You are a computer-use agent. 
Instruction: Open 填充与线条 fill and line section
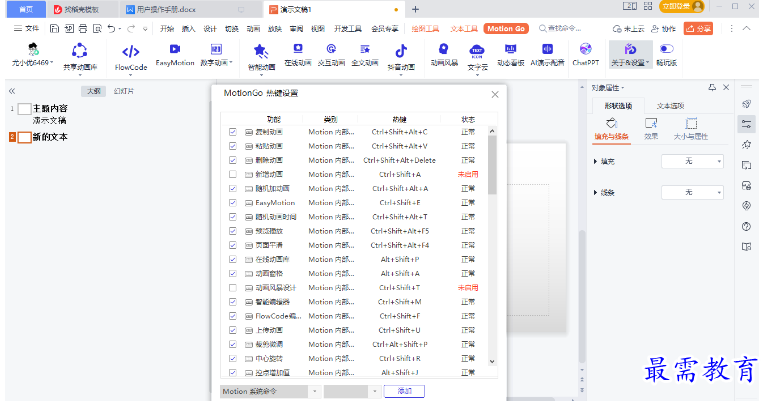coord(611,129)
